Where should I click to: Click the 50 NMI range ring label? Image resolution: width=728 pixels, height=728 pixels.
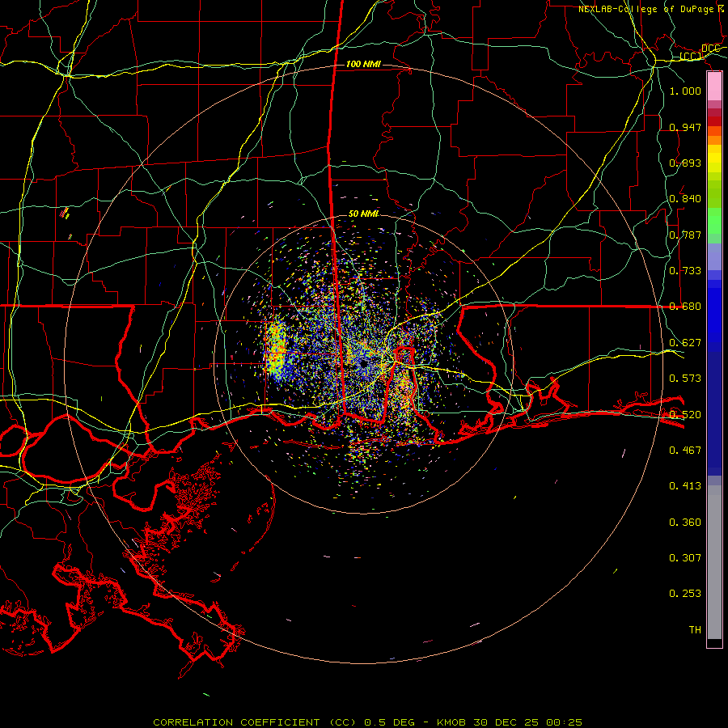pos(363,214)
